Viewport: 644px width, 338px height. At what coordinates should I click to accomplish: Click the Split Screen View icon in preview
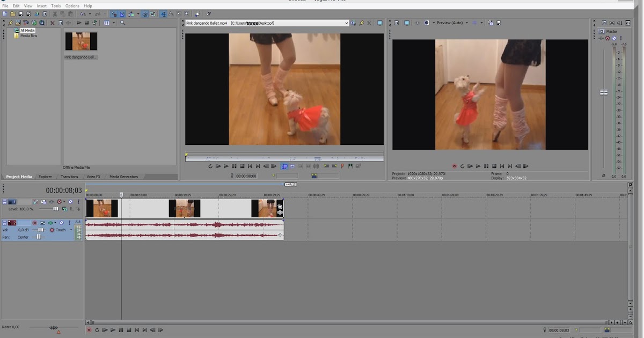(x=427, y=23)
